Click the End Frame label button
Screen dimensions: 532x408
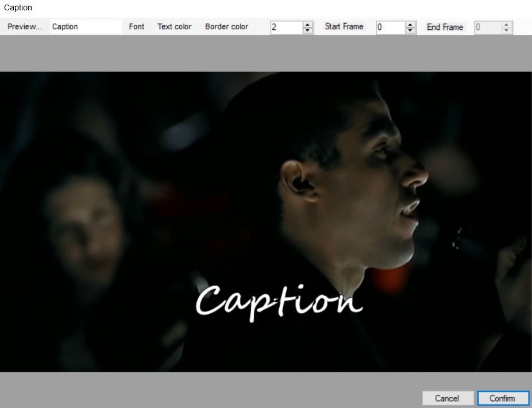[x=445, y=27]
